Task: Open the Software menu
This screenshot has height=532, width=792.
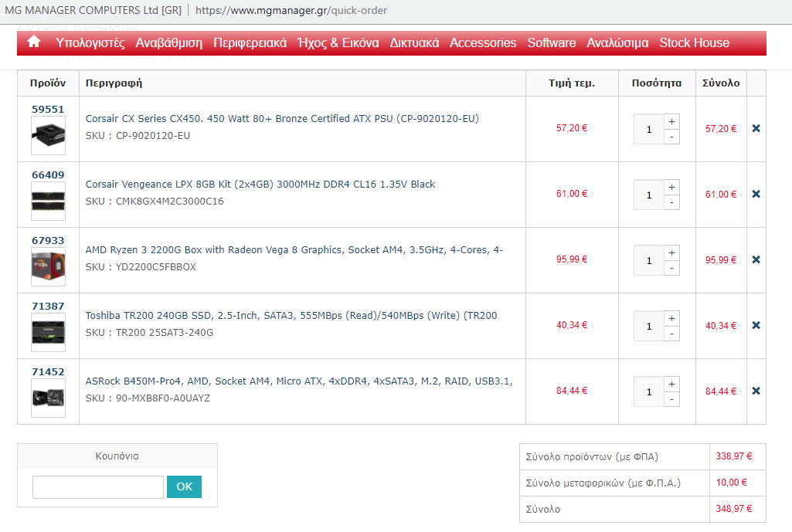Action: 552,43
